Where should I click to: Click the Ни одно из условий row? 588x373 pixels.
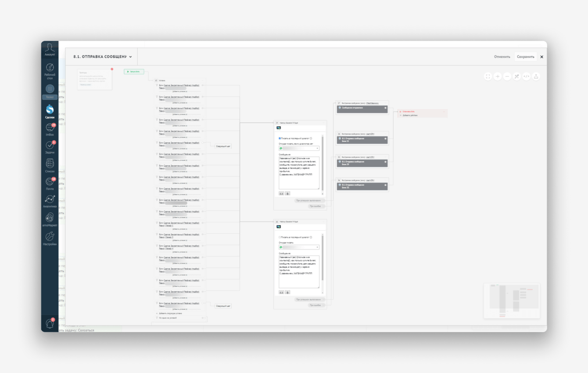[180, 318]
